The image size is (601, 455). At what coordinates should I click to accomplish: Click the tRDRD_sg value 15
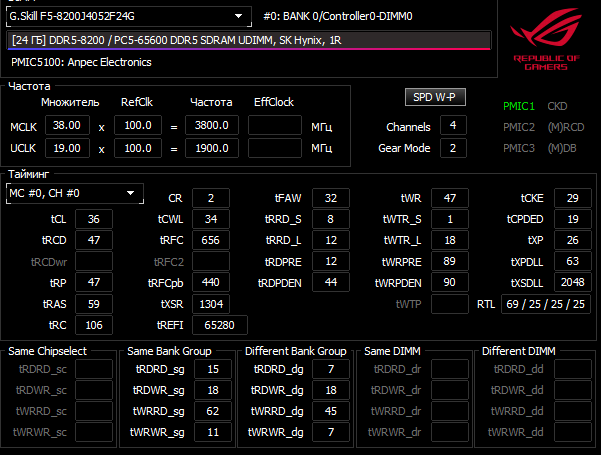pos(213,369)
